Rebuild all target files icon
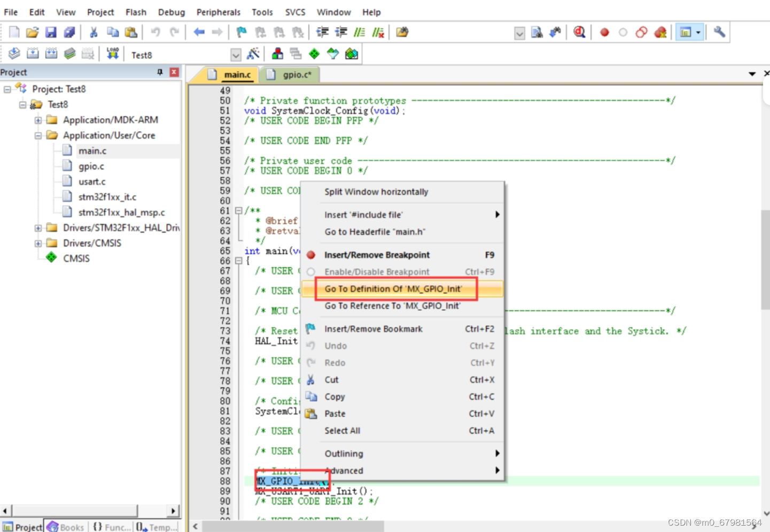This screenshot has width=770, height=532. [51, 53]
